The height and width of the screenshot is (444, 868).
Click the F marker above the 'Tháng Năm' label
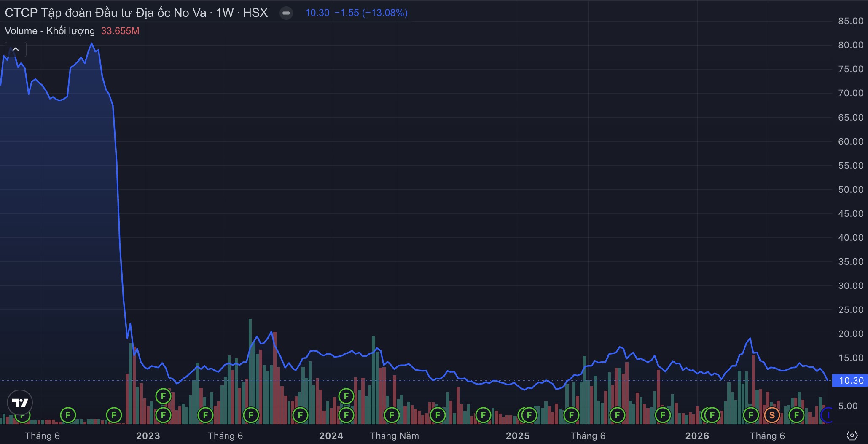tap(392, 415)
